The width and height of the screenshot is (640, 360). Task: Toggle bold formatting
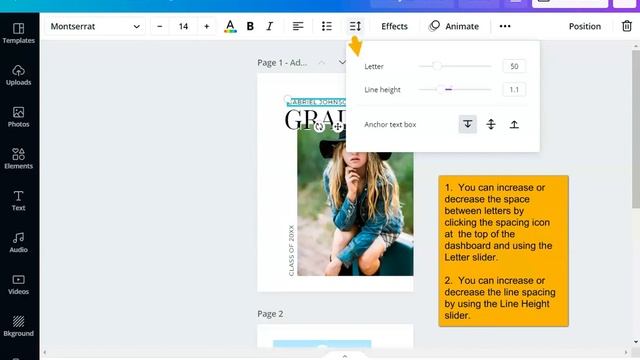point(250,27)
